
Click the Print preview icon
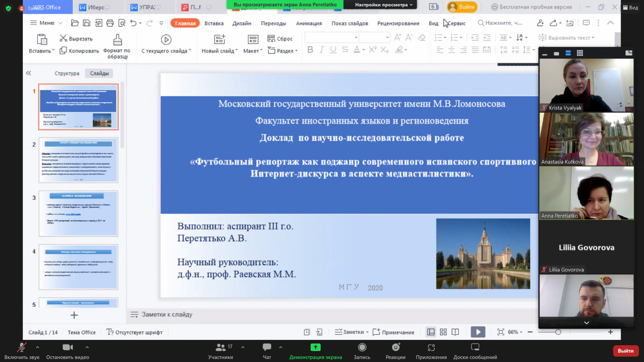[122, 23]
